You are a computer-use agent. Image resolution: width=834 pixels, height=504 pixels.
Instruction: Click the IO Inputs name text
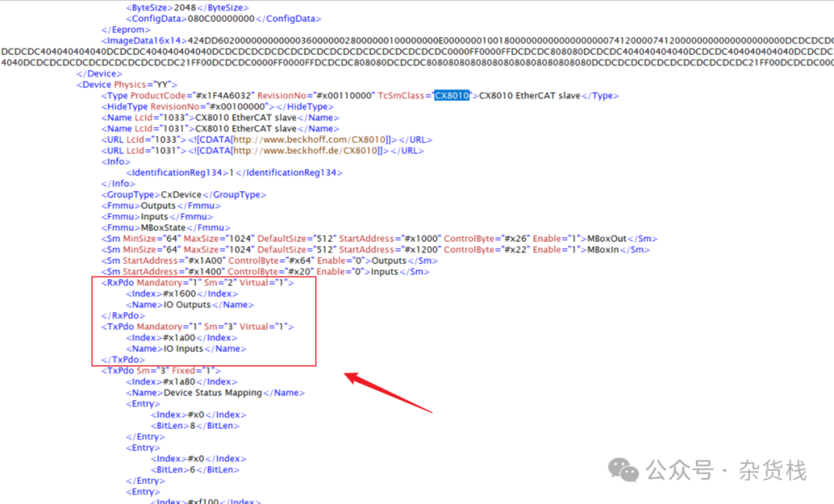[184, 350]
